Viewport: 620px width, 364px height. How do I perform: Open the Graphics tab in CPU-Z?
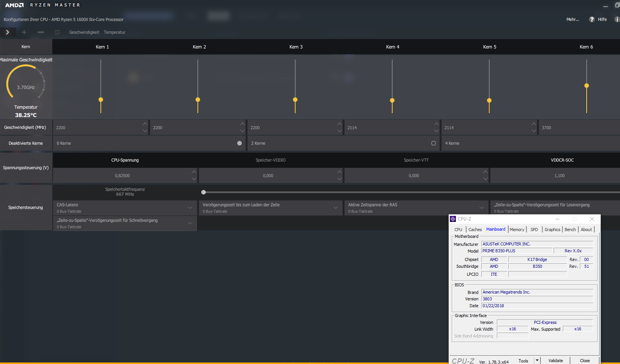tap(552, 230)
